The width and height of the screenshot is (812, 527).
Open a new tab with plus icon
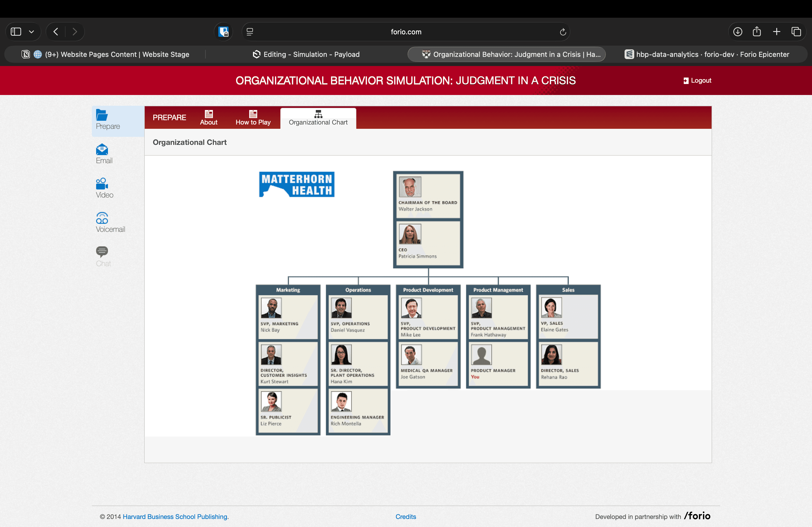point(777,32)
